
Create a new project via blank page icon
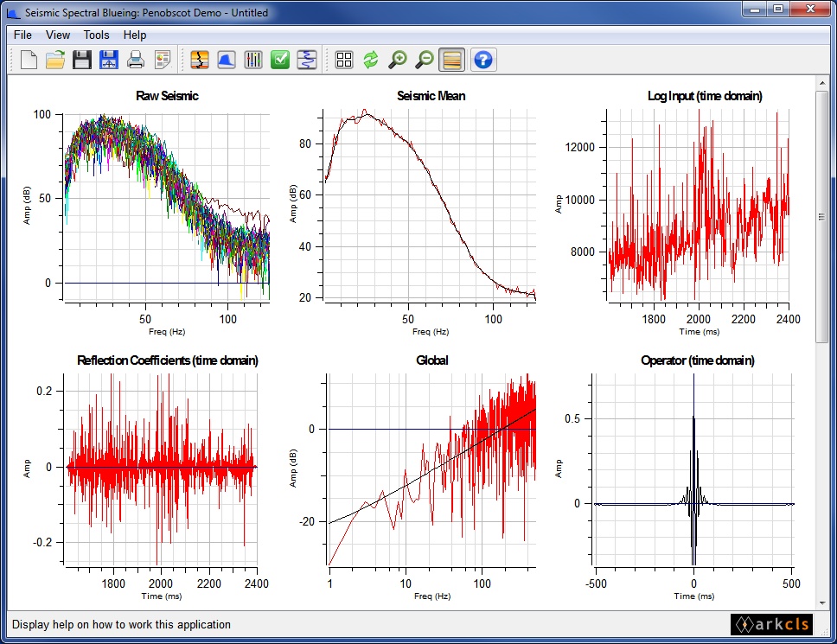click(27, 60)
